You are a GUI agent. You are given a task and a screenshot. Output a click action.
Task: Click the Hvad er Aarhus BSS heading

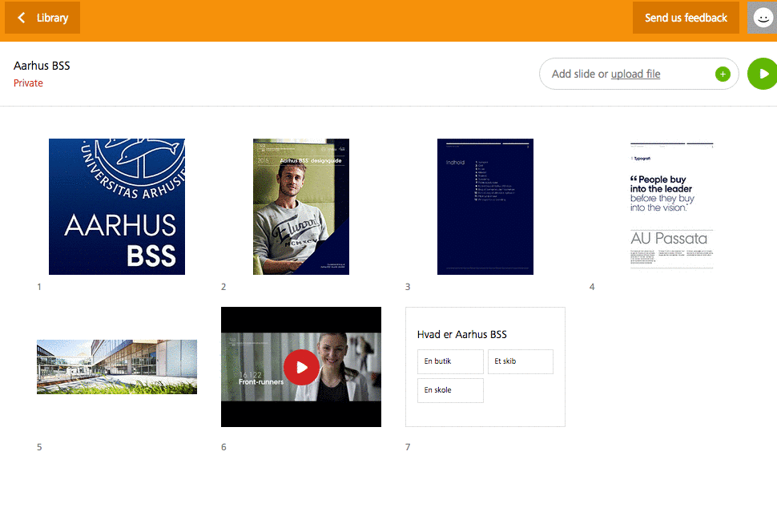462,335
